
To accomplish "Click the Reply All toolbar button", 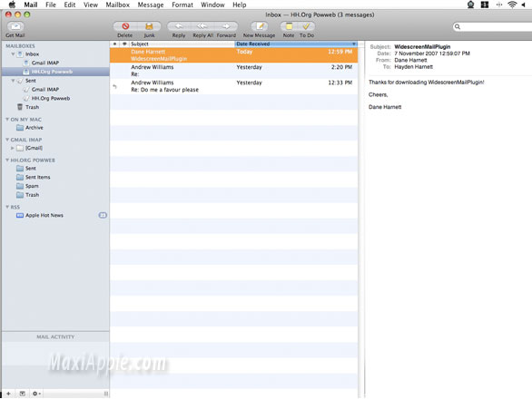I will tap(202, 26).
